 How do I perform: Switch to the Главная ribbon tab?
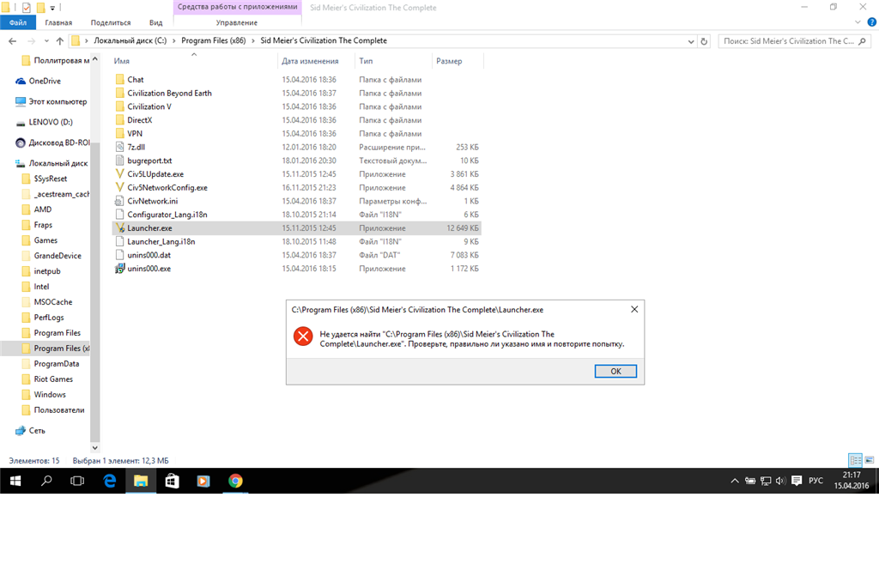point(58,22)
